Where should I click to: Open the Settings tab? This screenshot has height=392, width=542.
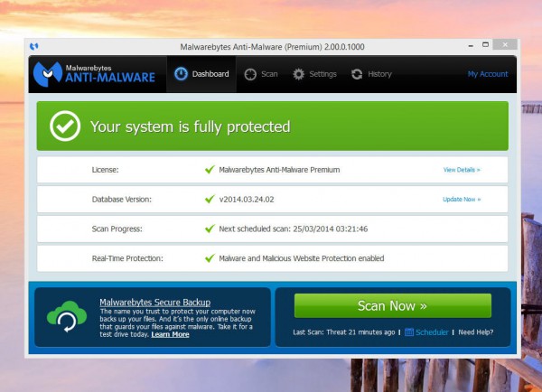pyautogui.click(x=314, y=74)
